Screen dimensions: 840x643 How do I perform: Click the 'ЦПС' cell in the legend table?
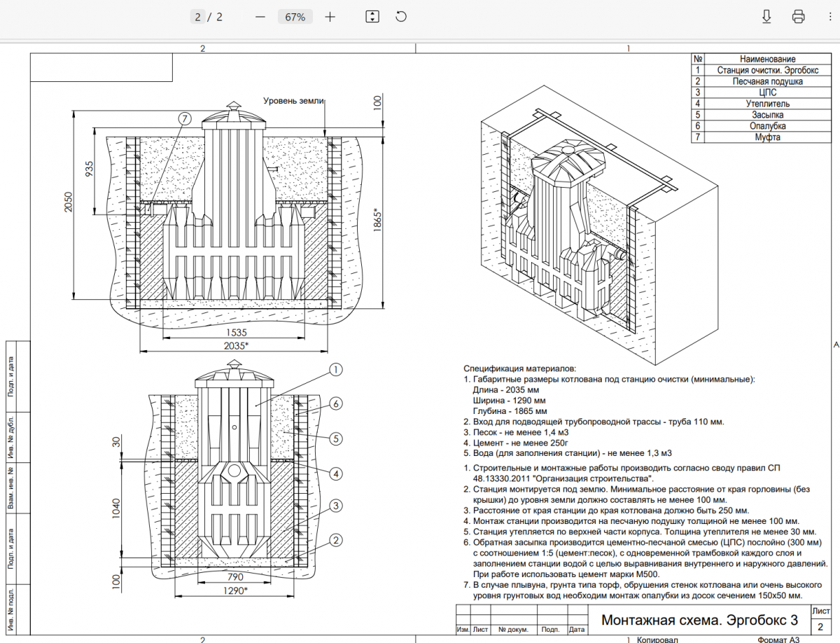click(768, 92)
